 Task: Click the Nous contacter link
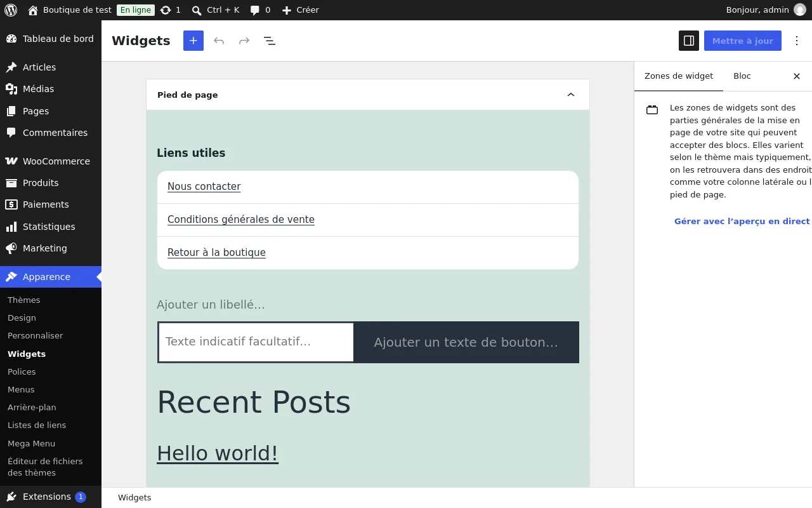pos(204,187)
